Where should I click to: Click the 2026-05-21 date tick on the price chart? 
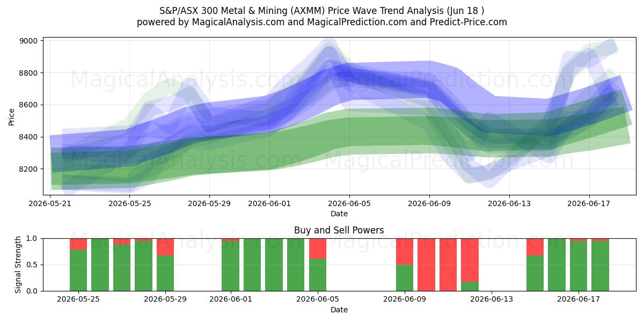[x=50, y=204]
